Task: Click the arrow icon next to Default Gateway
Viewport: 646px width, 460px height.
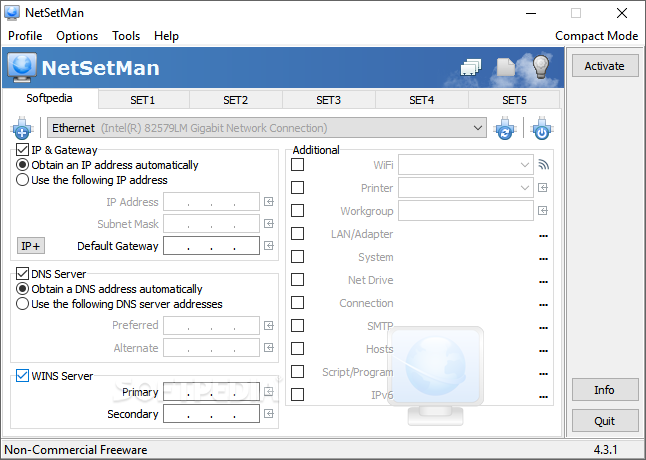Action: [269, 246]
